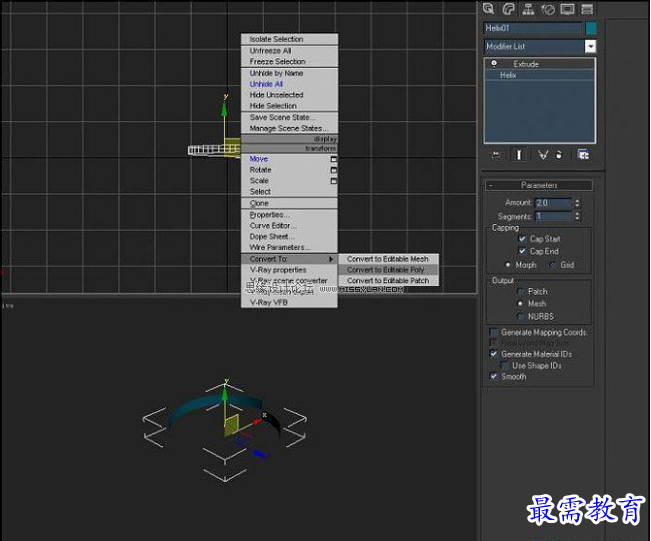
Task: Choose Isolate Selection from context menu
Action: tap(289, 39)
